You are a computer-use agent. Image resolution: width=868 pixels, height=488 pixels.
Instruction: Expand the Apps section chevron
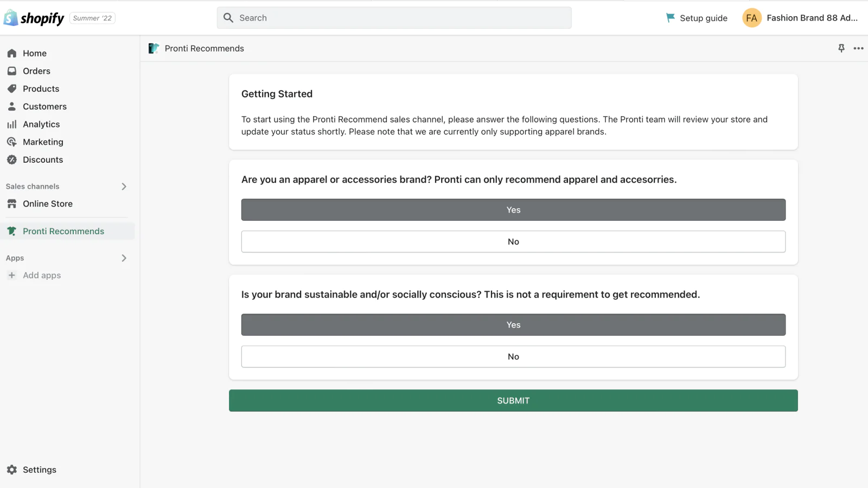pyautogui.click(x=124, y=258)
